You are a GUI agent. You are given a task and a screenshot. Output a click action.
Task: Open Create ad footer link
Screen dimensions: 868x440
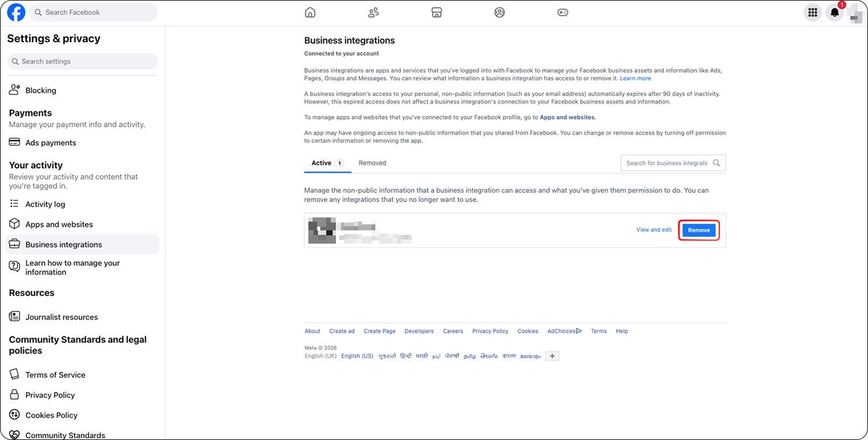(342, 331)
